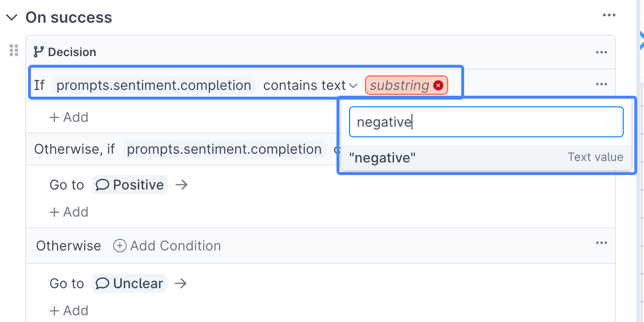This screenshot has width=644, height=322.
Task: Grab the Decision block drag handle
Action: (x=14, y=50)
